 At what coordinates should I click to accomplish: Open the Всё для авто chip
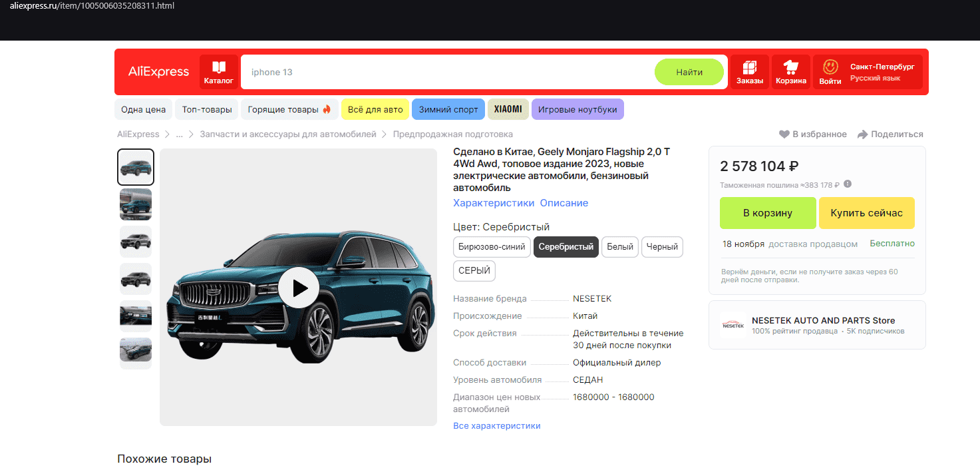tap(375, 110)
